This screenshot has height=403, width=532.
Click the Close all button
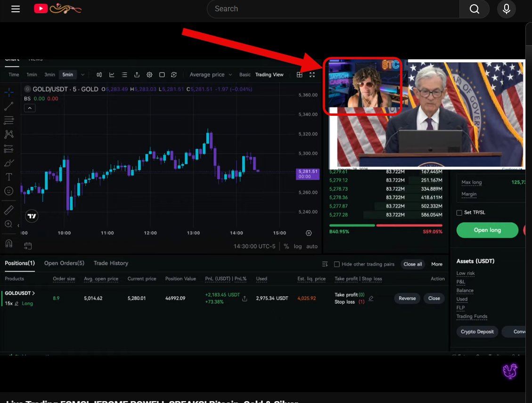point(413,264)
